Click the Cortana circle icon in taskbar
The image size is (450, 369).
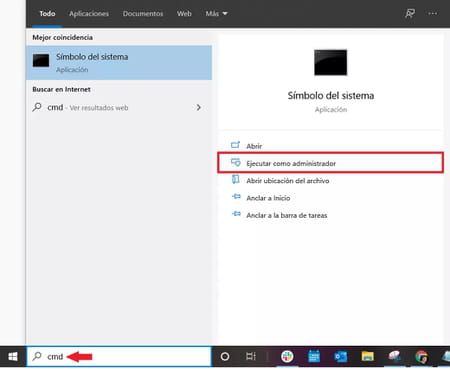[x=225, y=357]
